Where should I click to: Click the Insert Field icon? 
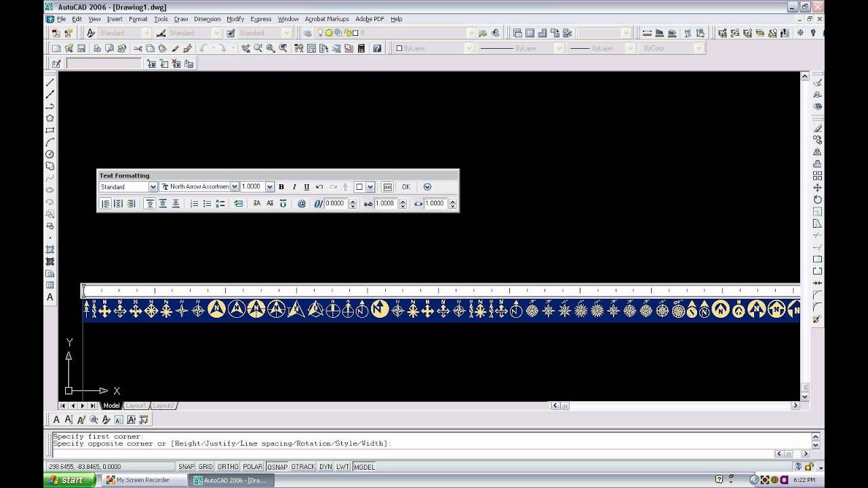pyautogui.click(x=239, y=203)
